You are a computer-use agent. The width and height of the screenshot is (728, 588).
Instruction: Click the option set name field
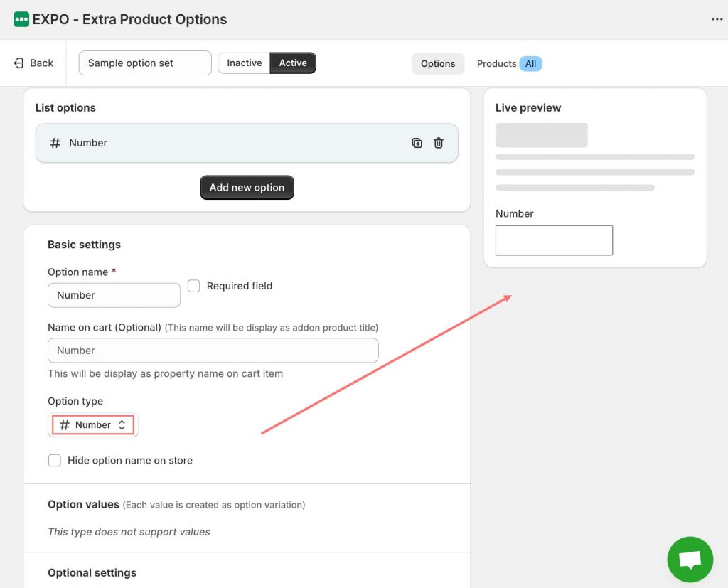tap(145, 63)
